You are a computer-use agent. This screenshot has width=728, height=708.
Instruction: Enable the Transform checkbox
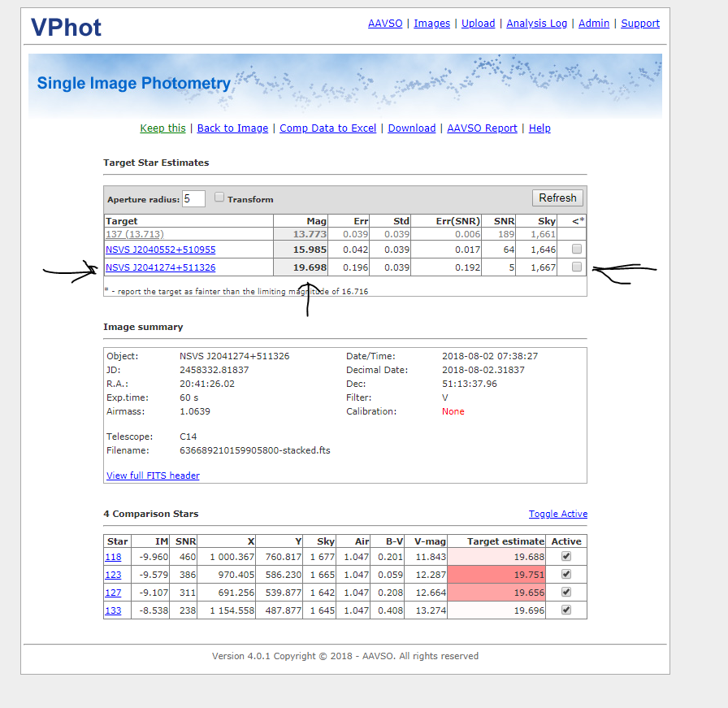219,198
